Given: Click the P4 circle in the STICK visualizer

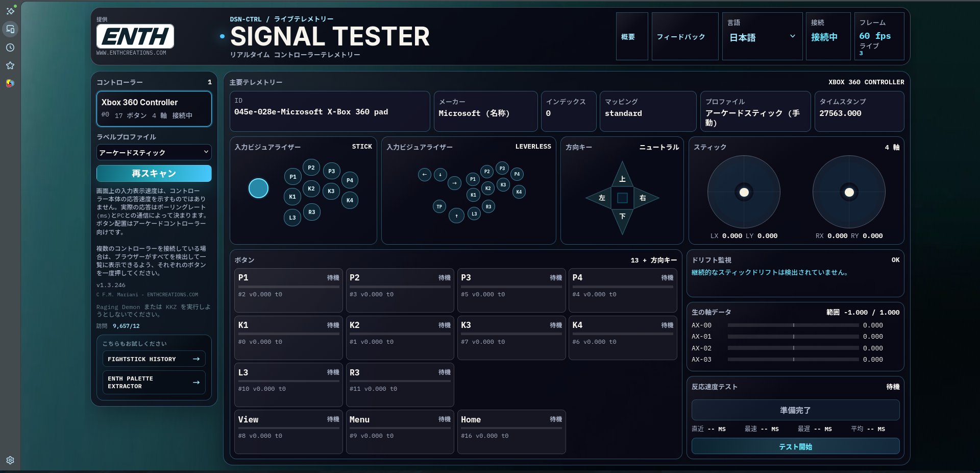Looking at the screenshot, I should pyautogui.click(x=350, y=180).
